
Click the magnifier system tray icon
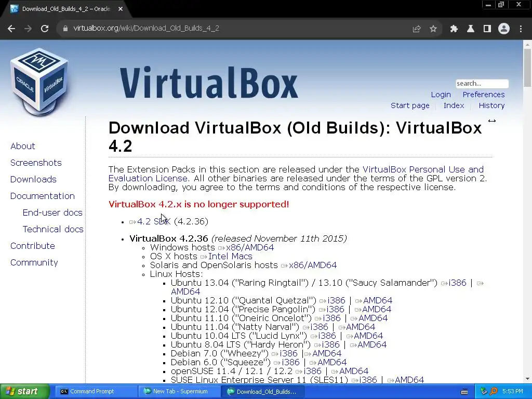point(494,392)
